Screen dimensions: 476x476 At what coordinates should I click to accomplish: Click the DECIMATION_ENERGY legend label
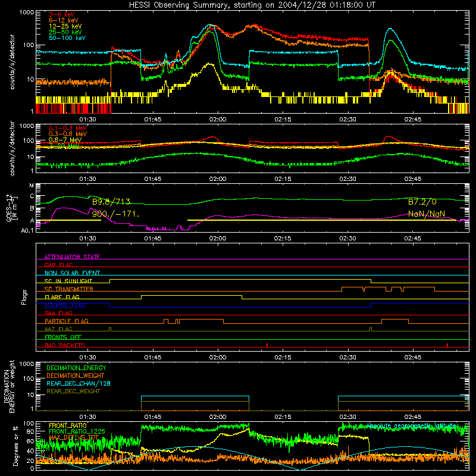click(x=76, y=368)
